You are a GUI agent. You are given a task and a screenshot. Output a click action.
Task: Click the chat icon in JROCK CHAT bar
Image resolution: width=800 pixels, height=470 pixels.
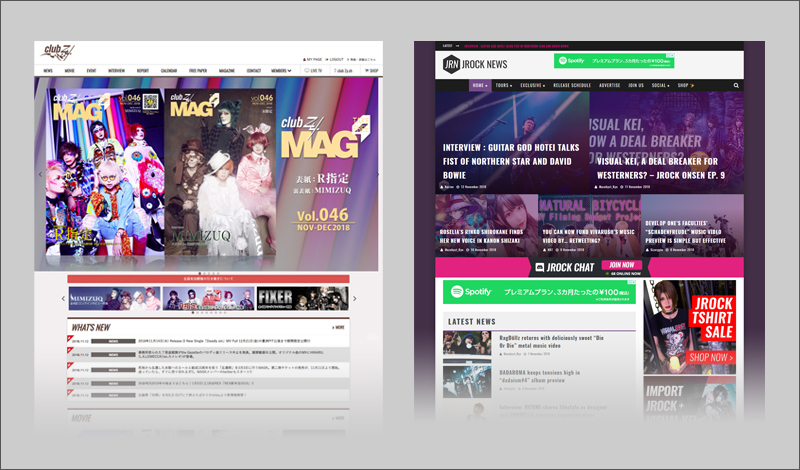point(540,267)
